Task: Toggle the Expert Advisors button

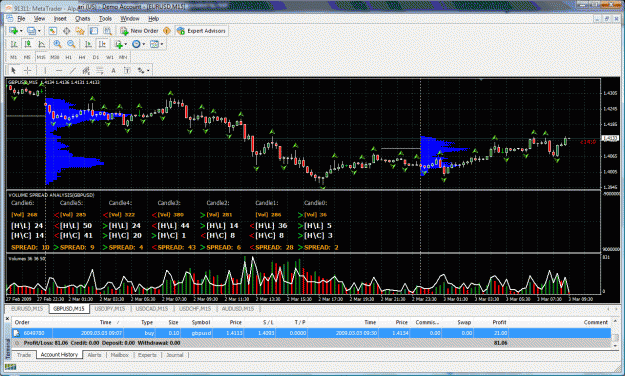Action: pos(201,31)
